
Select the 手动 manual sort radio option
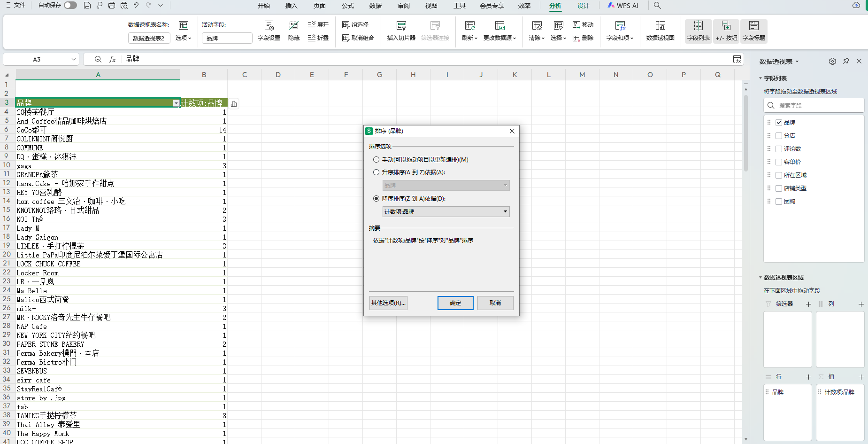pos(376,160)
